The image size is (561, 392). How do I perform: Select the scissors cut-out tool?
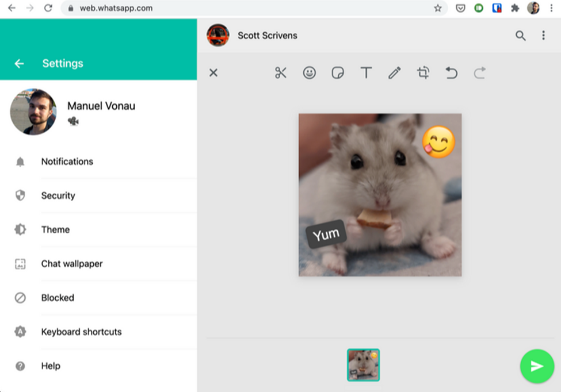tap(281, 73)
